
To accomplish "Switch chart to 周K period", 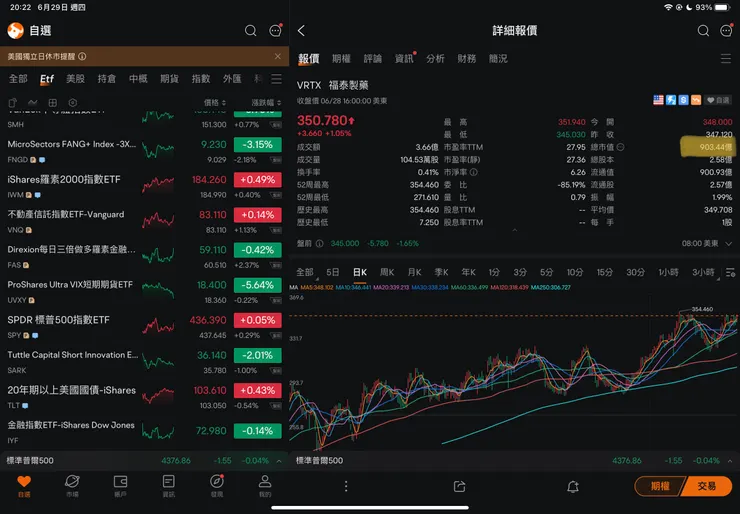I will click(x=387, y=272).
